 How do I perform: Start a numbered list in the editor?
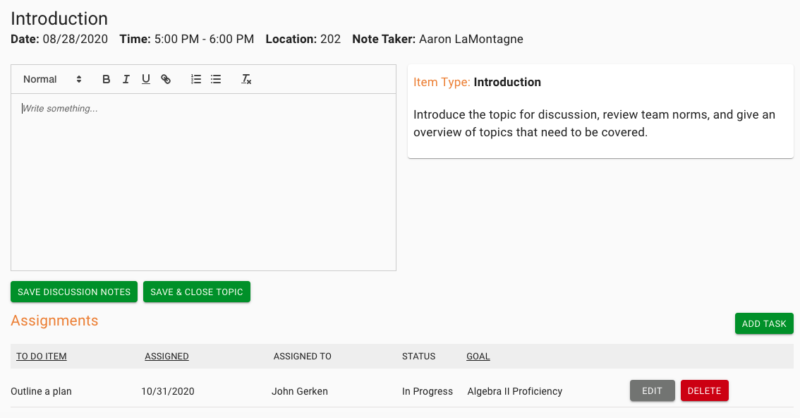[x=196, y=79]
